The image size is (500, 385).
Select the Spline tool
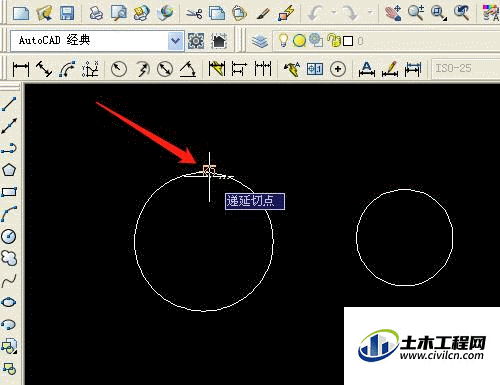(9, 281)
